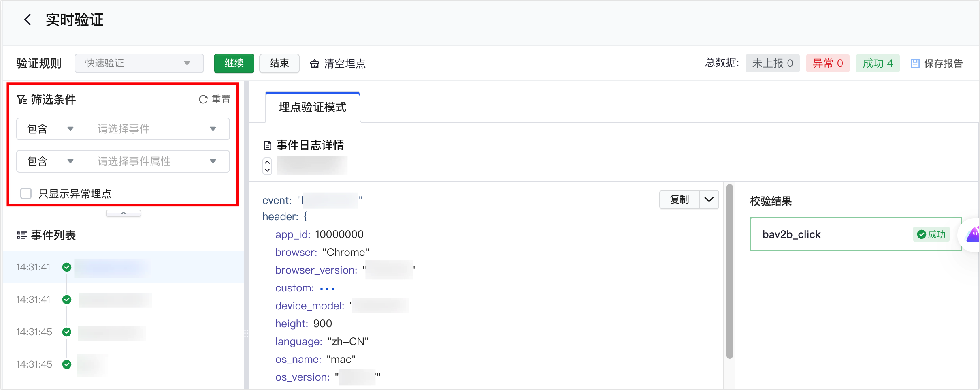Open the 快速验证 rule dropdown

(139, 63)
